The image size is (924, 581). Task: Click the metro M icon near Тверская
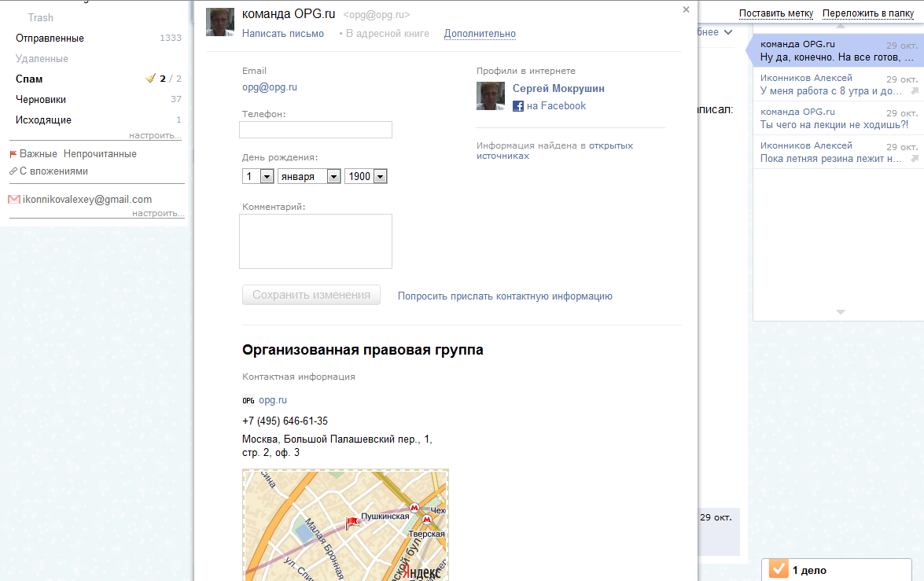pos(427,519)
